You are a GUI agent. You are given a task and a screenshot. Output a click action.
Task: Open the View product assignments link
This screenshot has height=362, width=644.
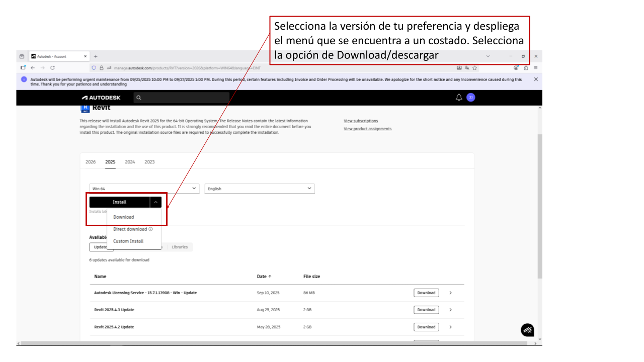coord(368,129)
